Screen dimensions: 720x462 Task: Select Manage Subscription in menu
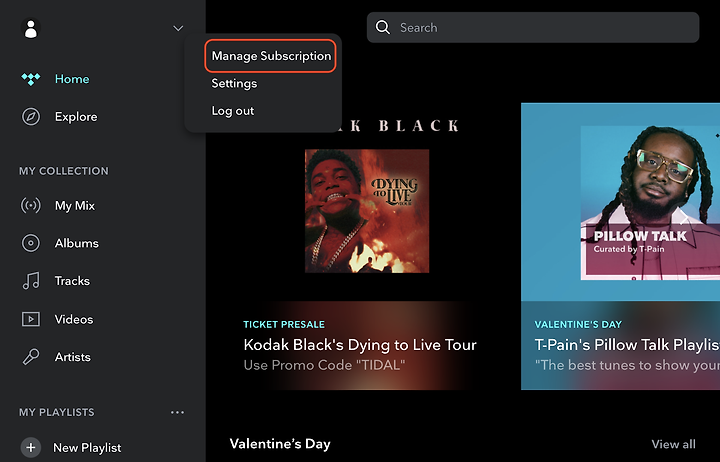coord(271,56)
